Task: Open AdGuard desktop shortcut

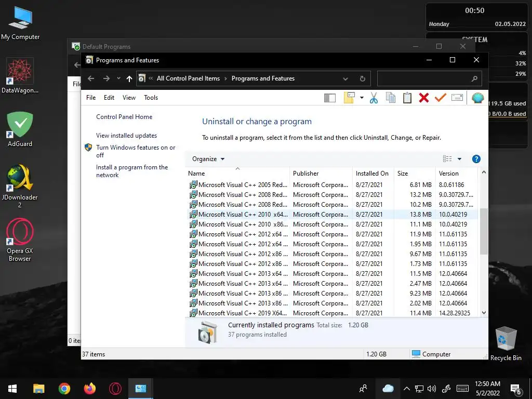Action: (x=20, y=129)
